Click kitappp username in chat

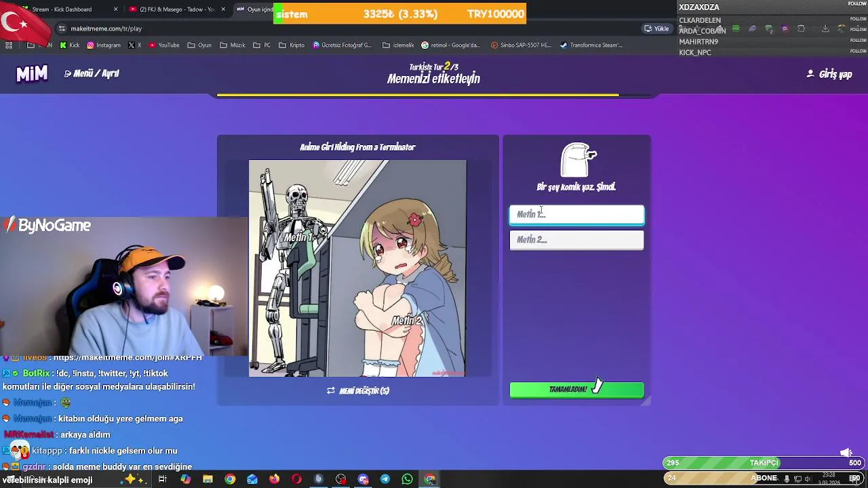(x=47, y=451)
